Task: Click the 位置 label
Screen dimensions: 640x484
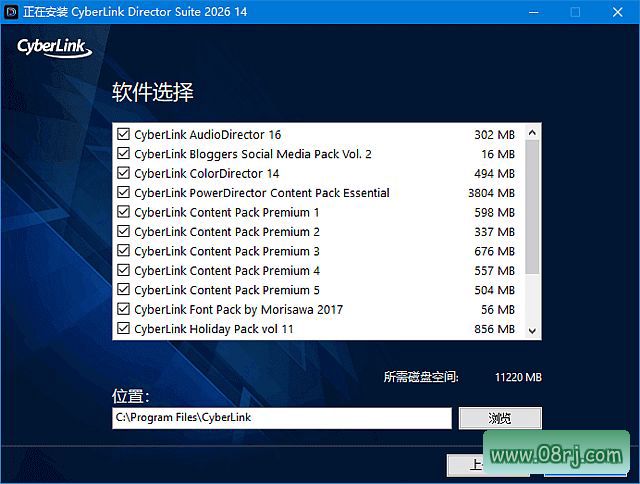Action: pos(131,396)
